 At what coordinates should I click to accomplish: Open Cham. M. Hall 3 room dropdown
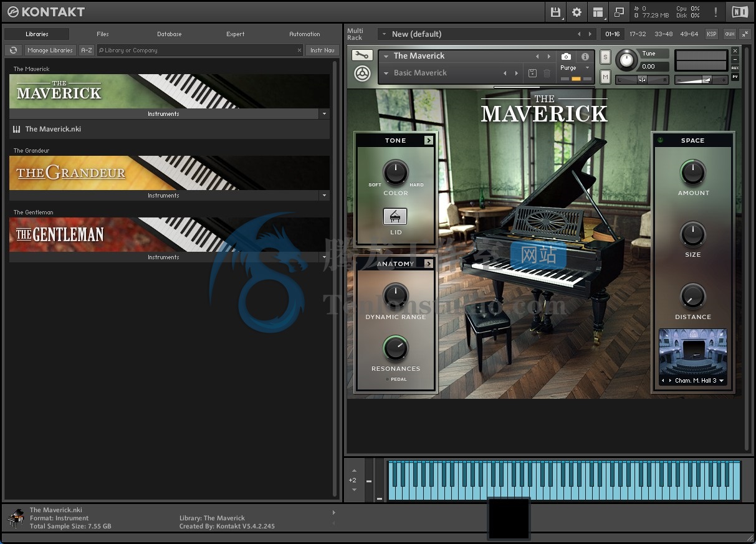tap(722, 381)
